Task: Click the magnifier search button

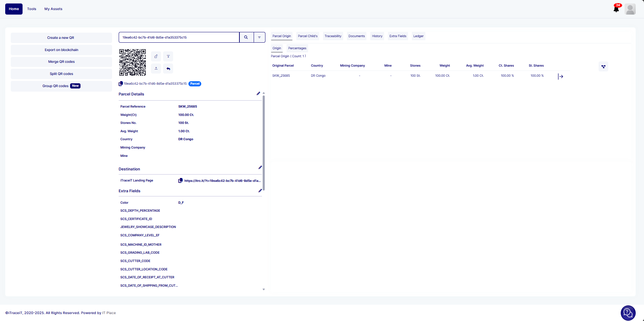Action: click(x=246, y=37)
